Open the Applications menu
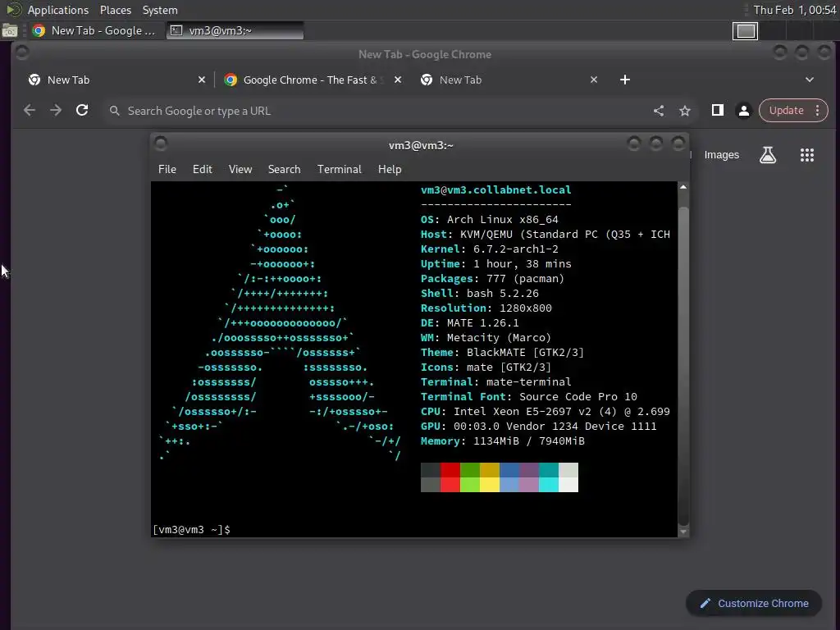 pos(58,10)
